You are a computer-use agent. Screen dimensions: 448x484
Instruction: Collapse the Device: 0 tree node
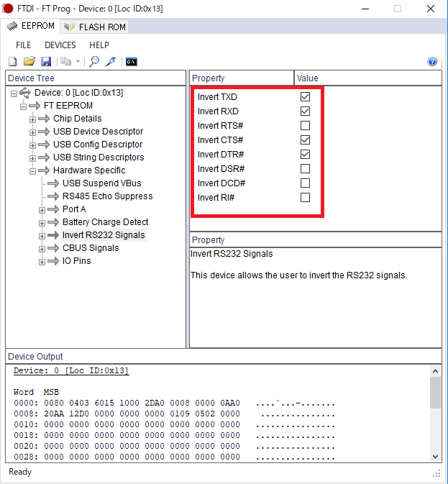[14, 93]
